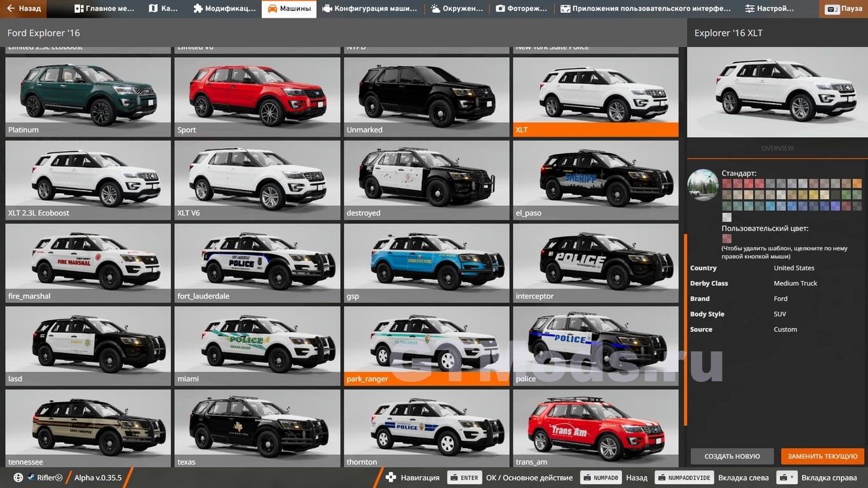Click the round paint preview icon
Viewport: 868px width, 488px height.
coord(703,185)
